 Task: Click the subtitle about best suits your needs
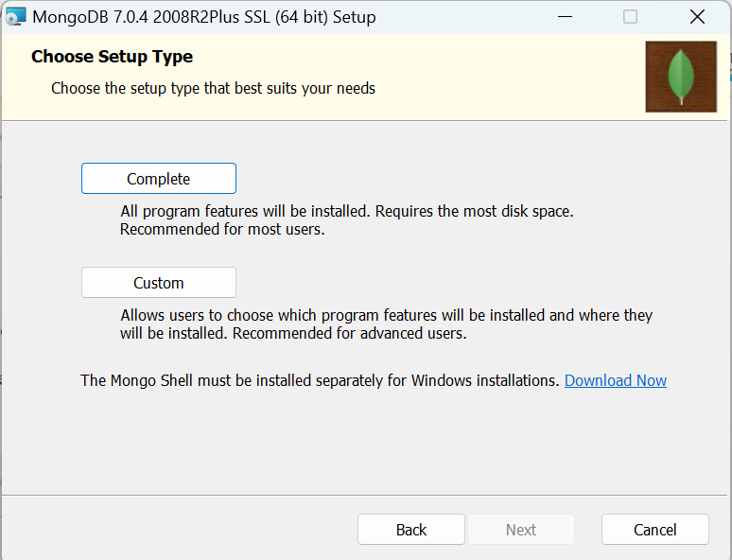coord(213,88)
